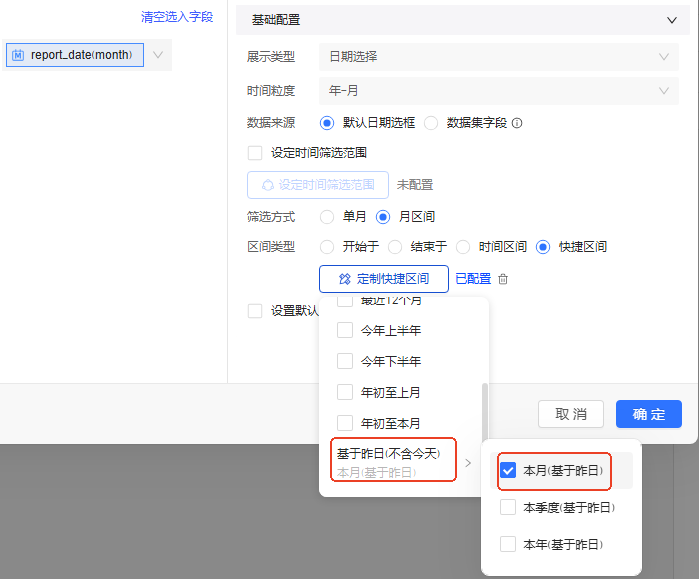Image resolution: width=699 pixels, height=579 pixels.
Task: Click the info icon beside 数据集字段
Action: pyautogui.click(x=517, y=123)
